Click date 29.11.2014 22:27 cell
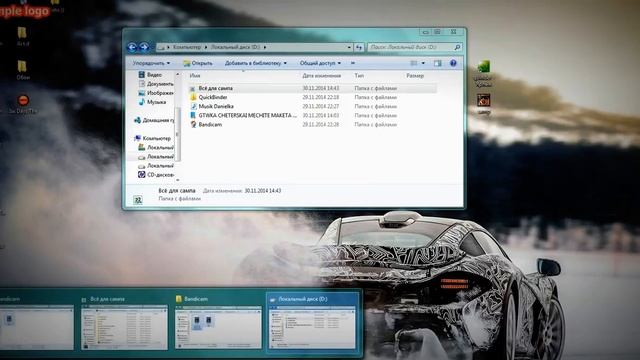The image size is (640, 360). (321, 107)
